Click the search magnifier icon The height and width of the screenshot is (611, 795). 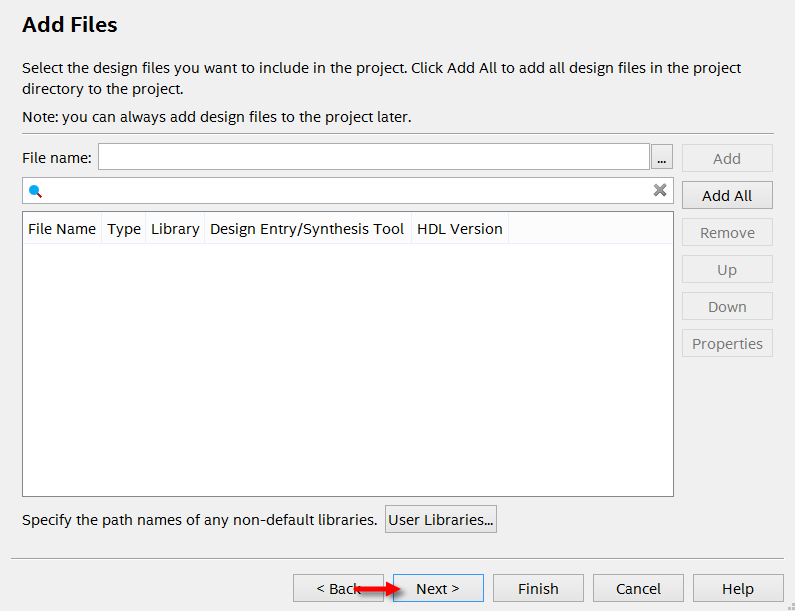(35, 191)
